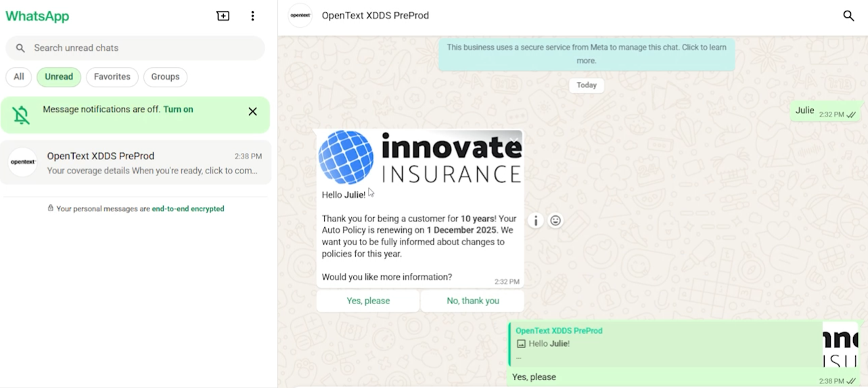Click the sent Yes, please message text
This screenshot has width=868, height=388.
[534, 377]
